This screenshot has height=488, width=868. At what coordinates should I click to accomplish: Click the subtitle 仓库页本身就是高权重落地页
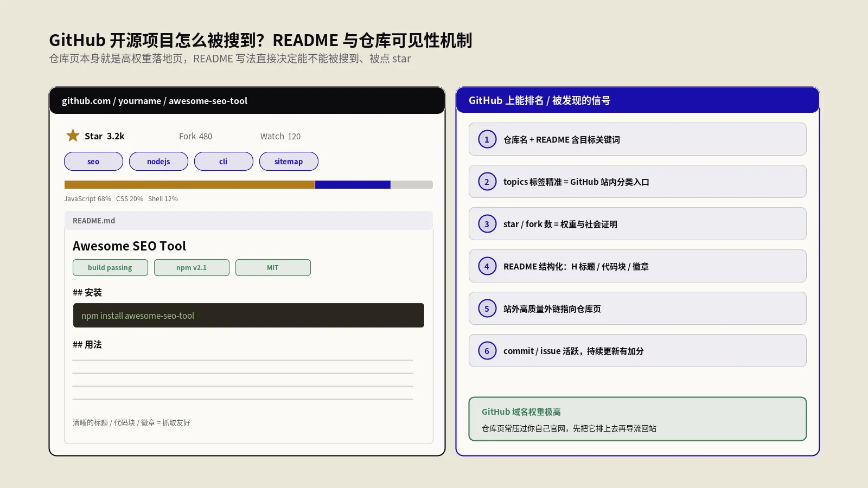(229, 59)
